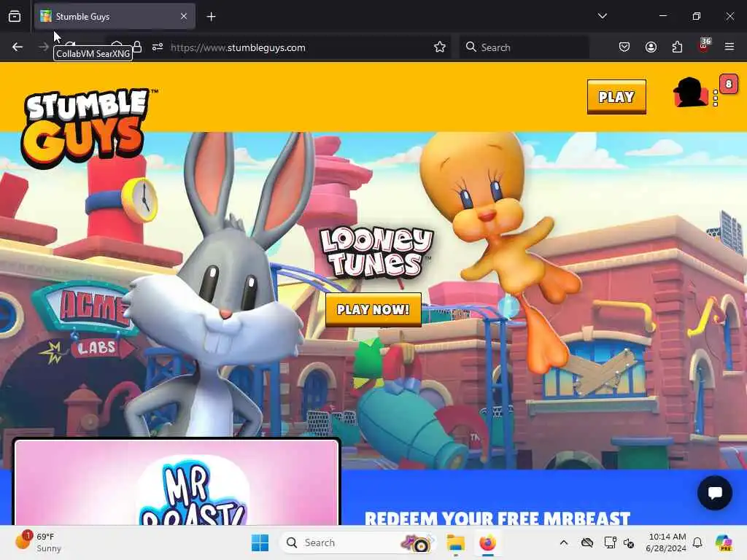
Task: Click the PLAY NOW! button
Action: (x=373, y=310)
